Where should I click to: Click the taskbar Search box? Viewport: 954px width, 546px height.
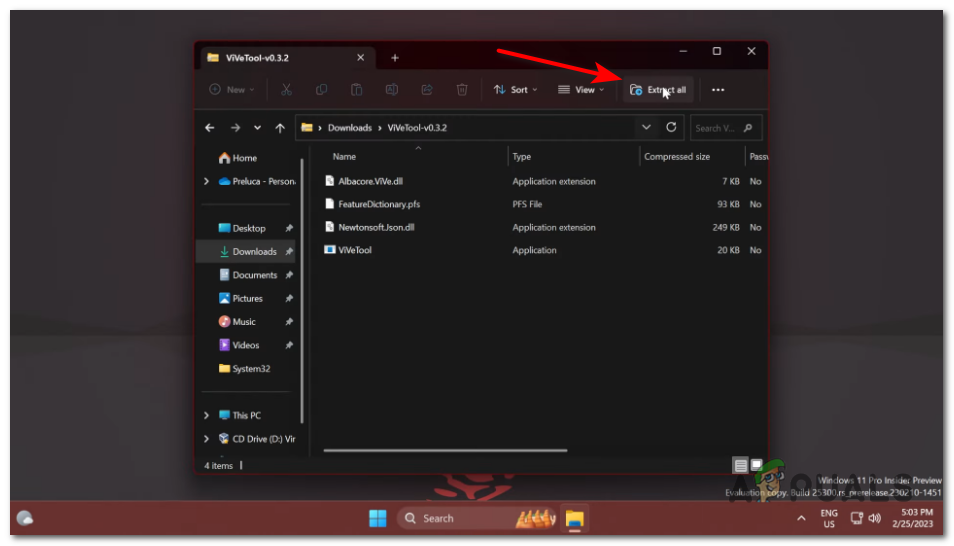476,519
